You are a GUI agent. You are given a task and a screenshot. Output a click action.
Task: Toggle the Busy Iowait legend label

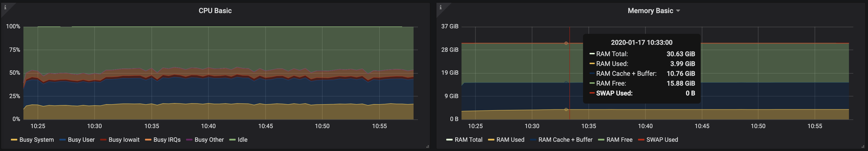coord(124,140)
